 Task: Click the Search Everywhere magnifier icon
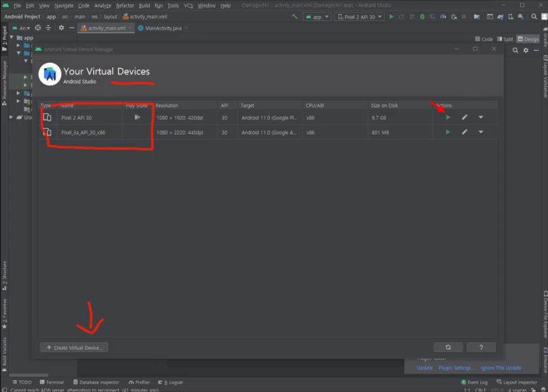(534, 16)
